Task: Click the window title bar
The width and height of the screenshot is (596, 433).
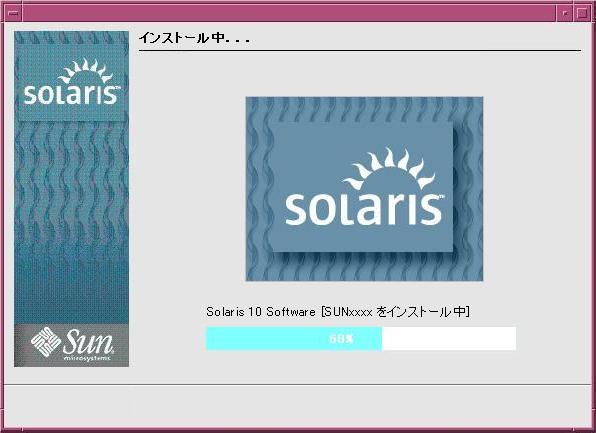Action: click(x=289, y=13)
